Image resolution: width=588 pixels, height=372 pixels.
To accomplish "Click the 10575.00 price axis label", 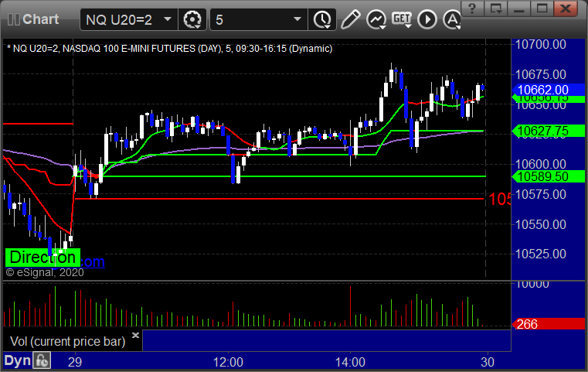I will coord(541,194).
